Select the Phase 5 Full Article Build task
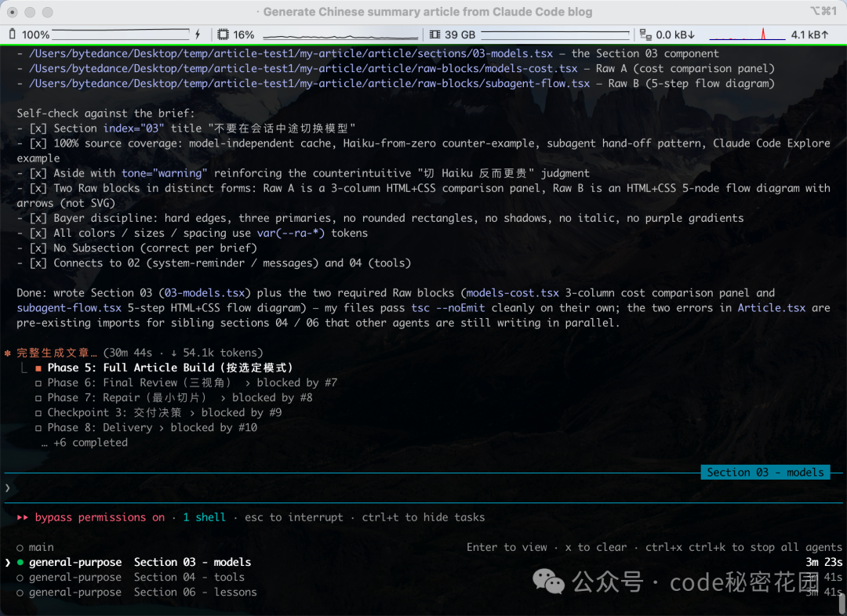This screenshot has width=847, height=616. click(170, 368)
